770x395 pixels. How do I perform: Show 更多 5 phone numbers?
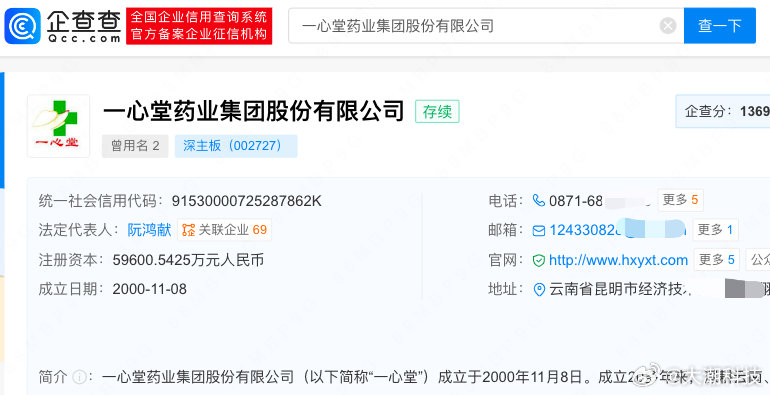(680, 200)
